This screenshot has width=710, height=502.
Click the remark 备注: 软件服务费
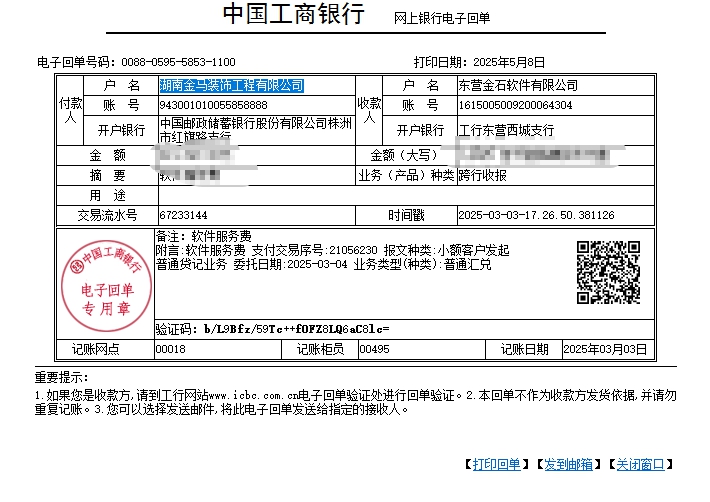coord(203,236)
